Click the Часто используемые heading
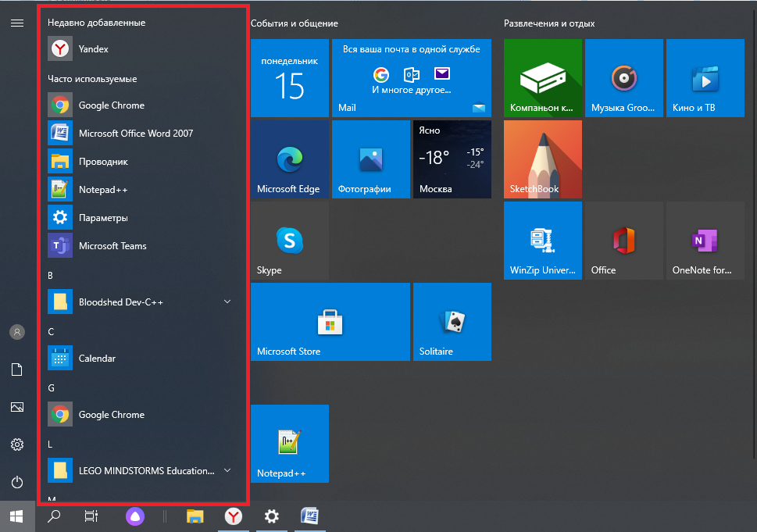 pos(92,79)
